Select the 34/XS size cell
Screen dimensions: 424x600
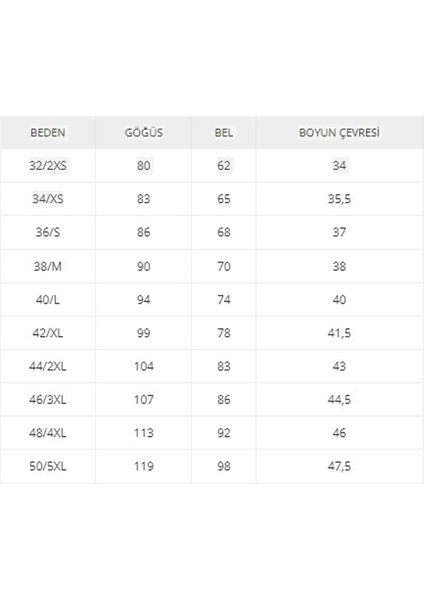tap(48, 199)
